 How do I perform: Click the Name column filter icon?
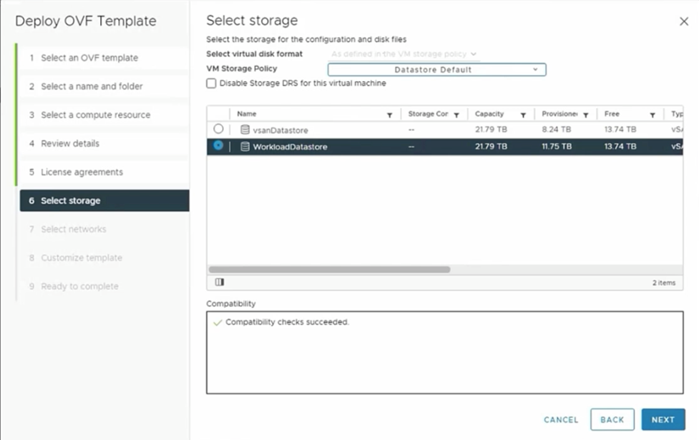[389, 115]
